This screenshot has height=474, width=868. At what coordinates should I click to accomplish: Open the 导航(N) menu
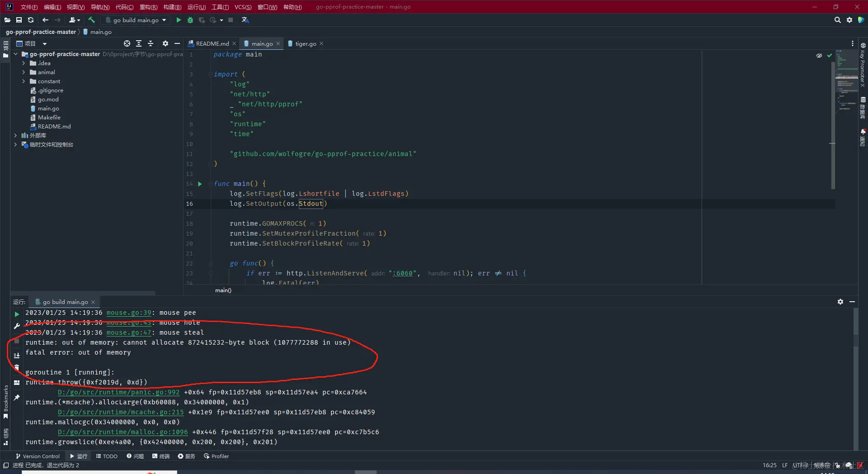(x=100, y=7)
